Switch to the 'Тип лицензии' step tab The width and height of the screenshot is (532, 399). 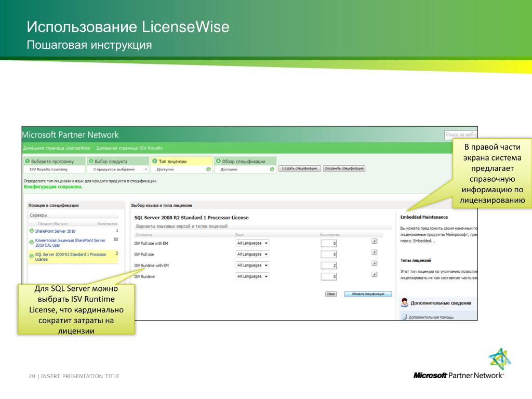181,162
